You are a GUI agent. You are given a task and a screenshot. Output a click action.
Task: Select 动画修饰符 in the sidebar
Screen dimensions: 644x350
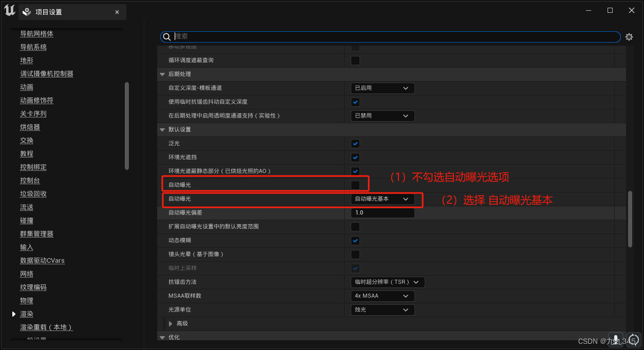(x=36, y=101)
